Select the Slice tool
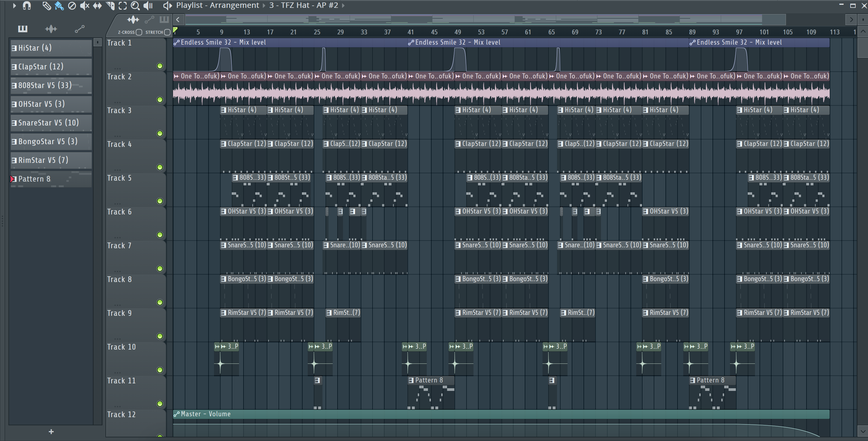Image resolution: width=868 pixels, height=441 pixels. [110, 5]
